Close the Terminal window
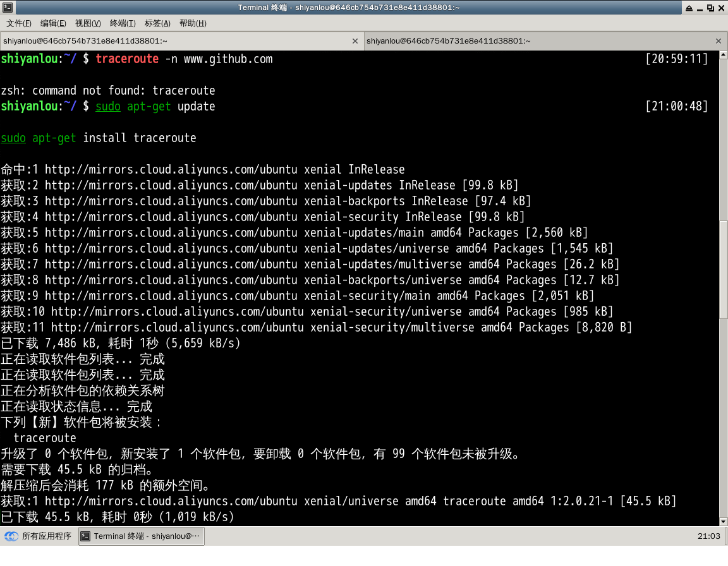 tap(721, 8)
